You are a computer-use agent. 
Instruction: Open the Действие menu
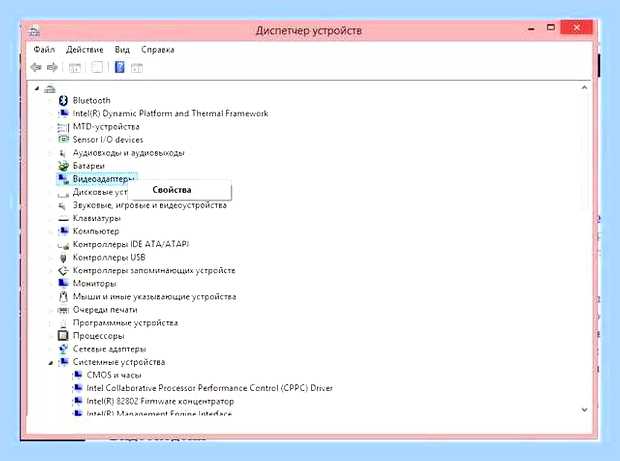pos(85,50)
